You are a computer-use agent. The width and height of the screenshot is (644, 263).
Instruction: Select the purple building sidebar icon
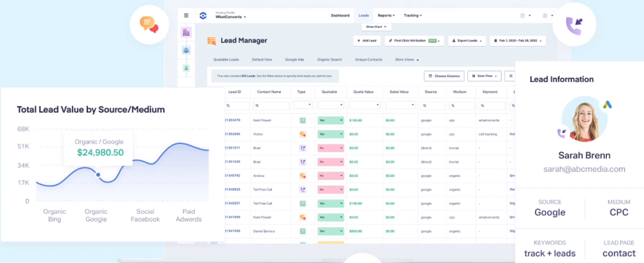click(x=186, y=32)
